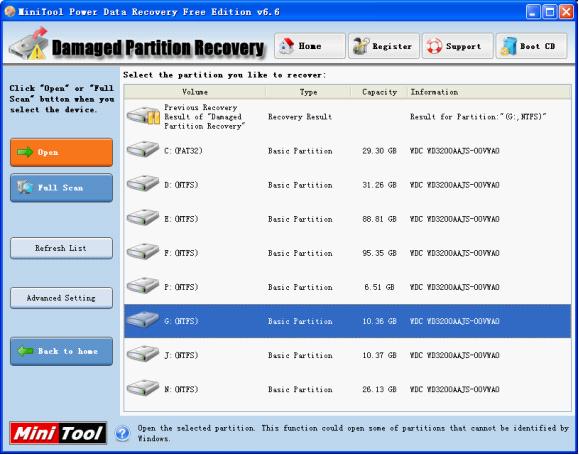Maximize the MiniTool window
579x455 pixels.
click(550, 12)
